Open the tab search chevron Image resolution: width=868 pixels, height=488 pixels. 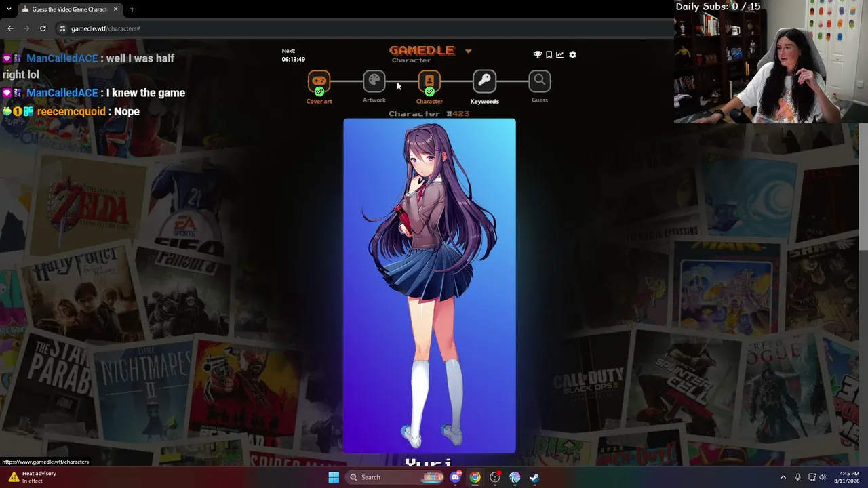(7, 9)
